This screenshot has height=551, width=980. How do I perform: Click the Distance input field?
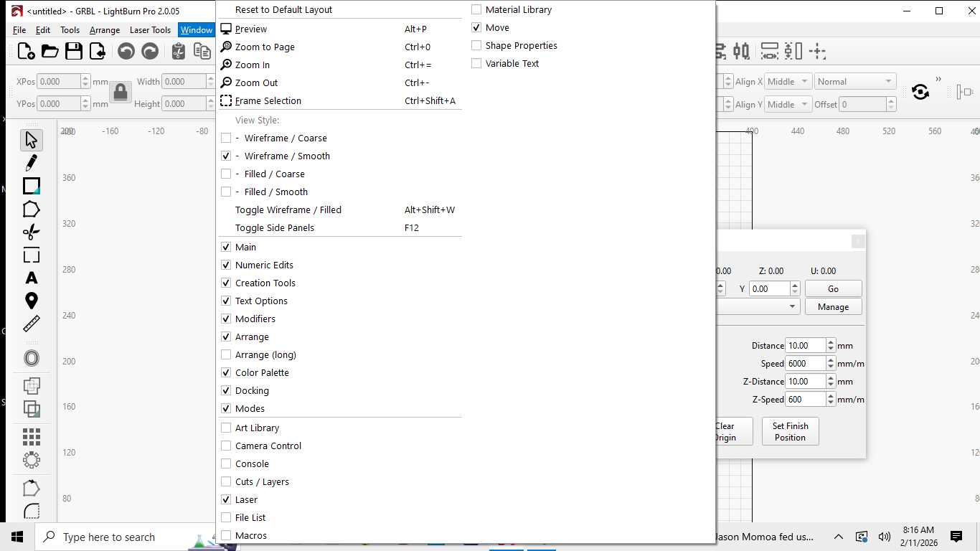[x=805, y=346]
